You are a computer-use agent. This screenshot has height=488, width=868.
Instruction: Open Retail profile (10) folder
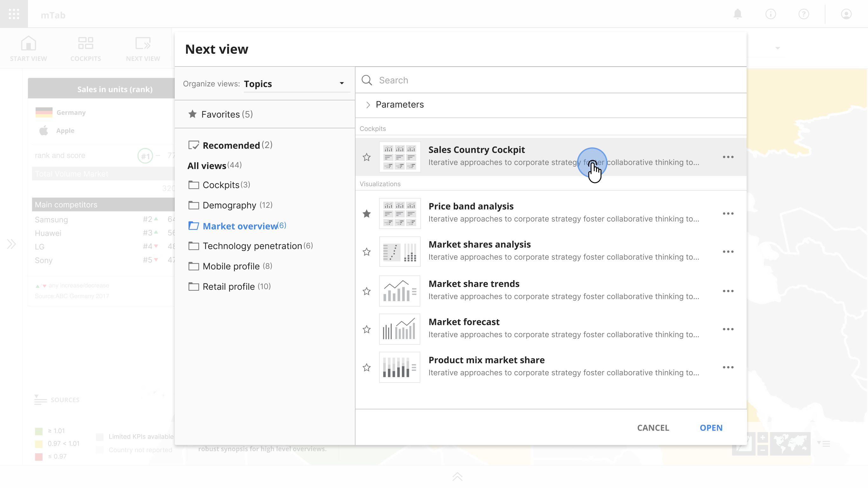(230, 287)
